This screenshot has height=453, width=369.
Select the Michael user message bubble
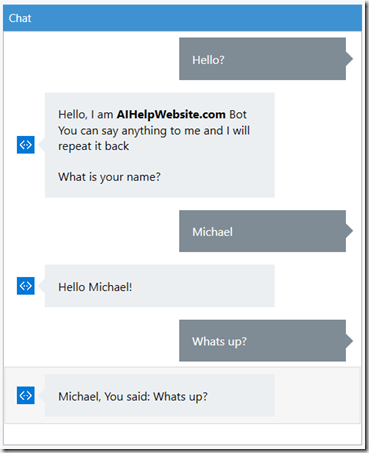tap(262, 231)
